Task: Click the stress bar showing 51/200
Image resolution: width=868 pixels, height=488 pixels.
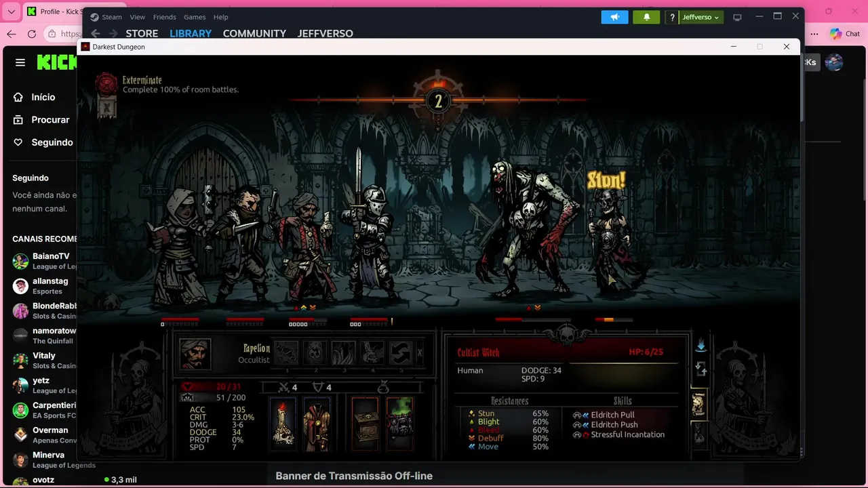Action: [213, 397]
